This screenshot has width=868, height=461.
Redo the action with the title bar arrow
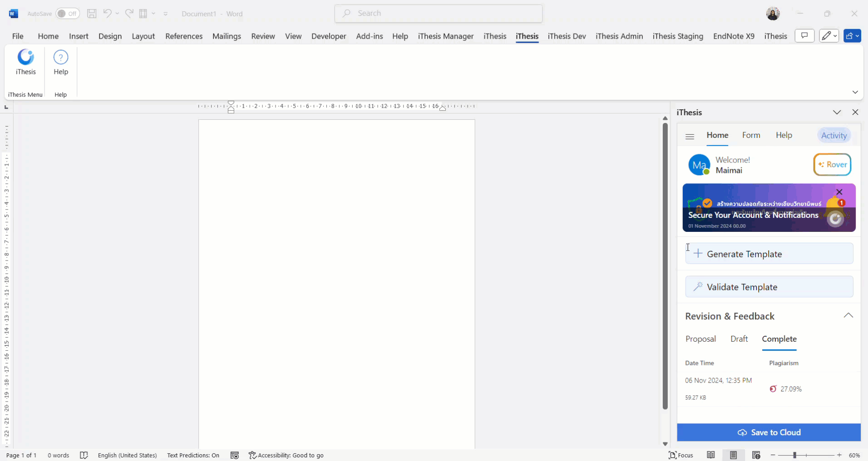129,14
